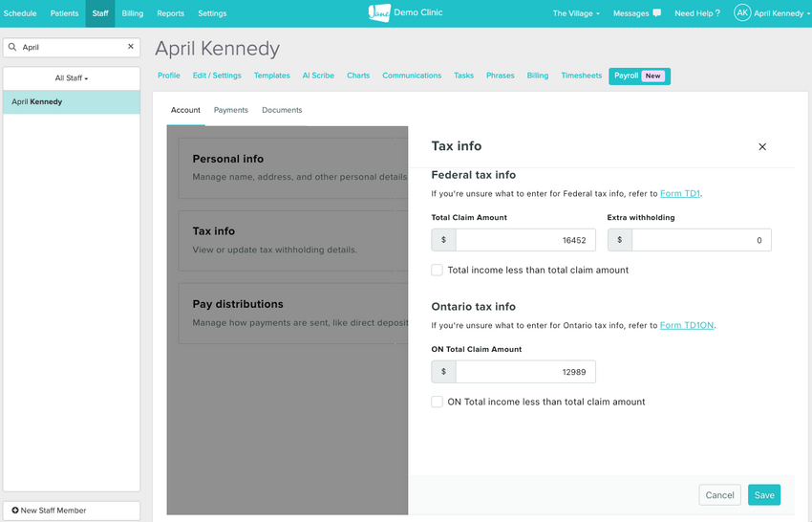The image size is (812, 522).
Task: Clear the staff search with X icon
Action: click(131, 47)
